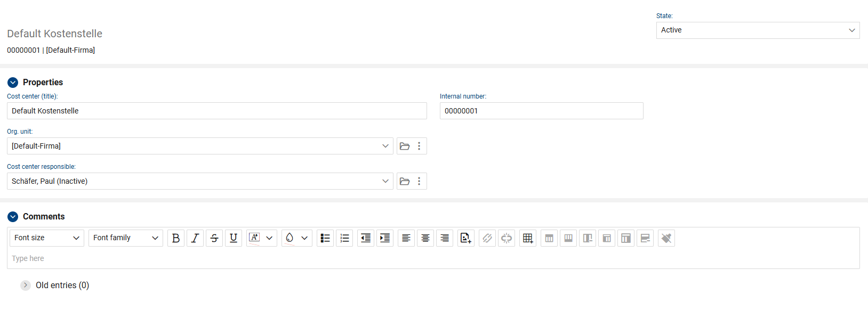This screenshot has height=310, width=868.
Task: Click the insert column left table icon
Action: tap(607, 238)
